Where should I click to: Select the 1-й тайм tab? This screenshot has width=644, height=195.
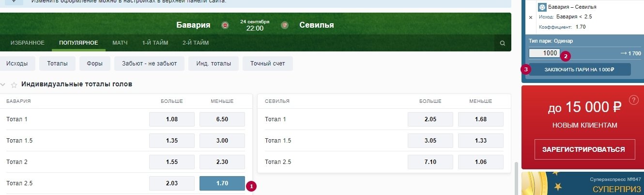(155, 43)
